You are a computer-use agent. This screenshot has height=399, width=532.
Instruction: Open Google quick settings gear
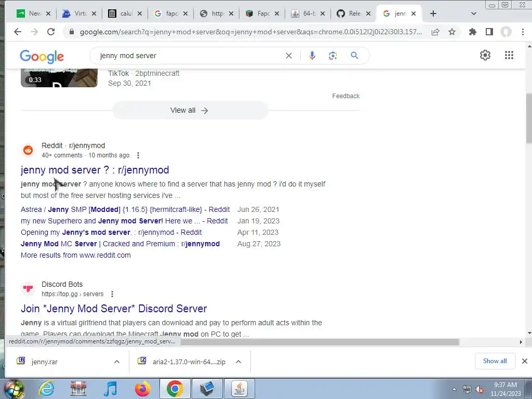[x=485, y=55]
